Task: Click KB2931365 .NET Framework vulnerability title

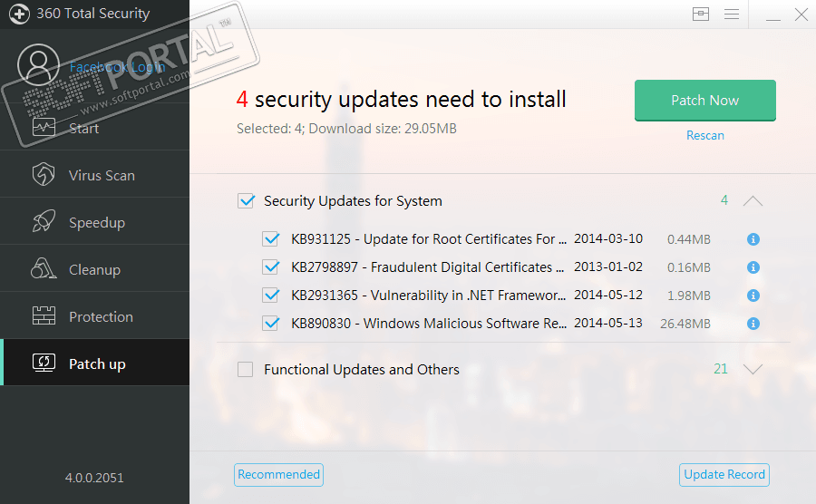Action: 428,296
